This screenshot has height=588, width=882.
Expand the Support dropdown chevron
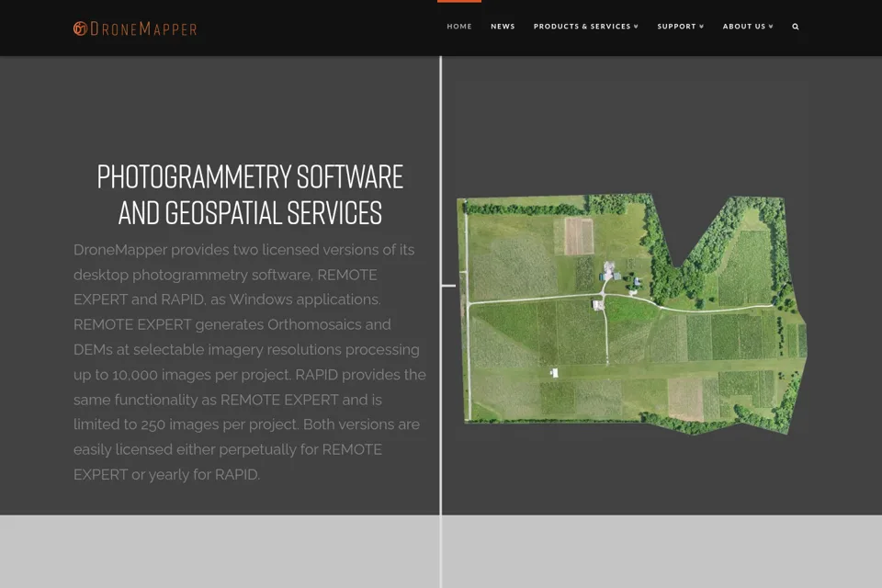(701, 27)
